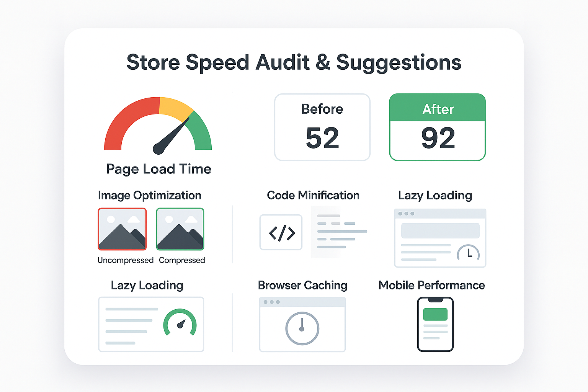Screen dimensions: 588x392
Task: Toggle the After score card
Action: pos(437,127)
